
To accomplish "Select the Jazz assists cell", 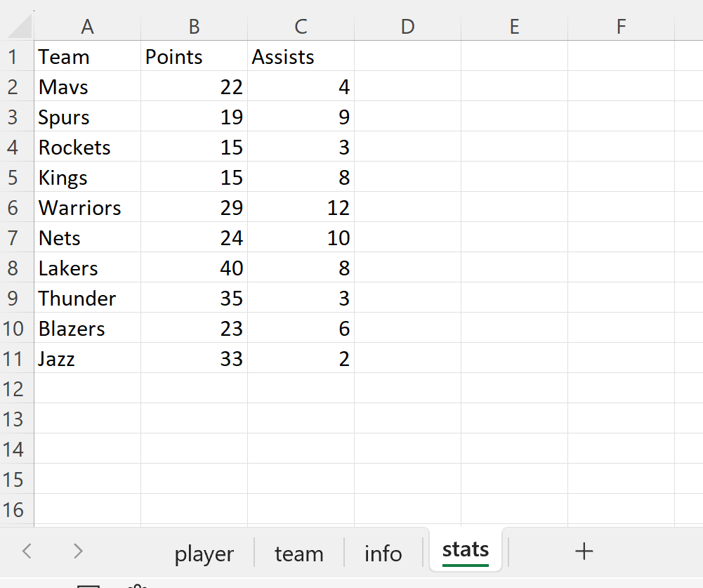I will click(301, 358).
